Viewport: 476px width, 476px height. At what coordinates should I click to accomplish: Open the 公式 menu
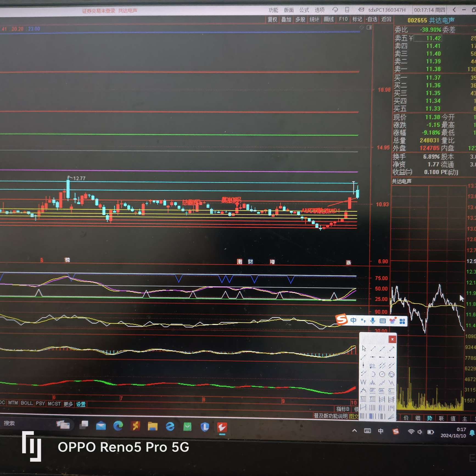tap(304, 10)
